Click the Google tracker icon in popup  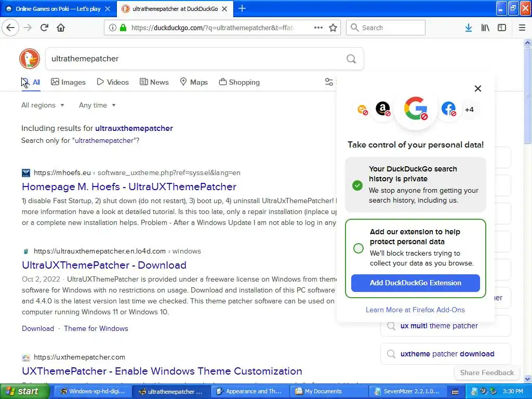(416, 109)
